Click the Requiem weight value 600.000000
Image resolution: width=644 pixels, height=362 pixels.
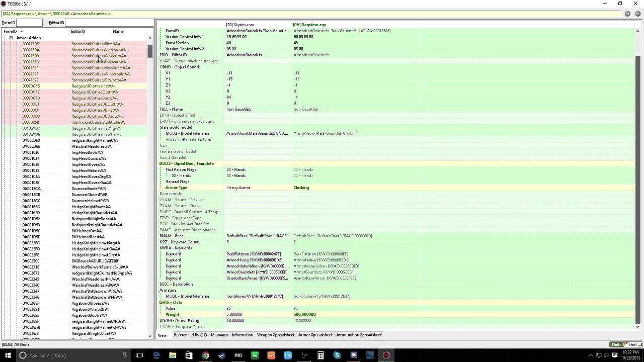[x=305, y=314]
